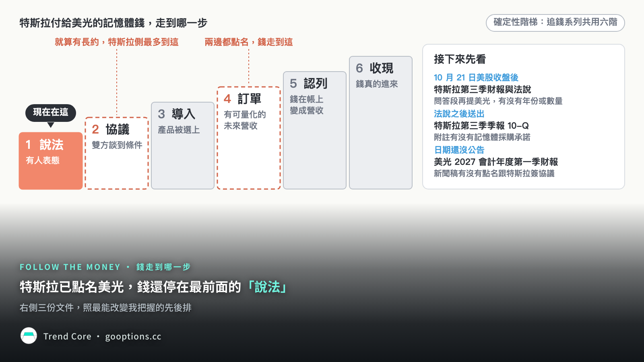Select the "確定性階梯：追錢系列共用六階" pill badge
This screenshot has width=644, height=362.
[x=555, y=23]
